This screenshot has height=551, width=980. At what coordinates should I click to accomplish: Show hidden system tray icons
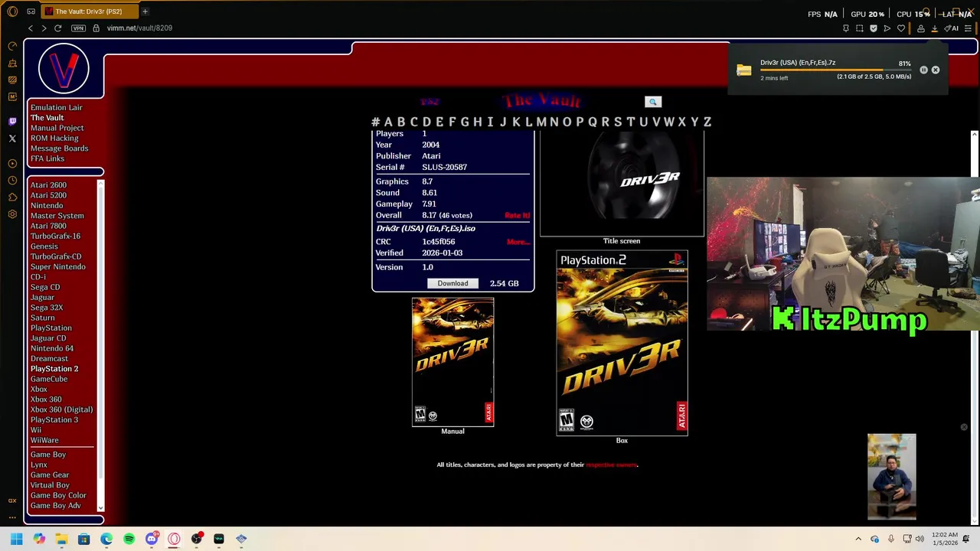tap(858, 539)
